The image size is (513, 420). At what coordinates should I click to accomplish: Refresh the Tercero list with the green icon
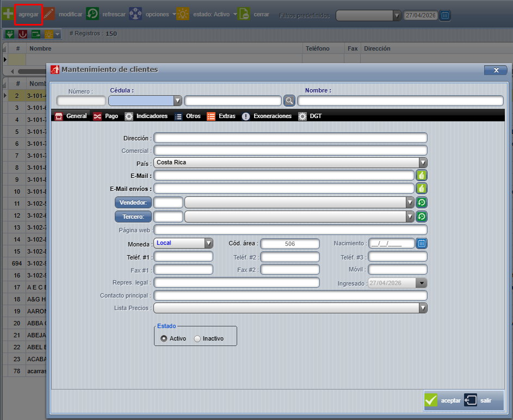422,217
